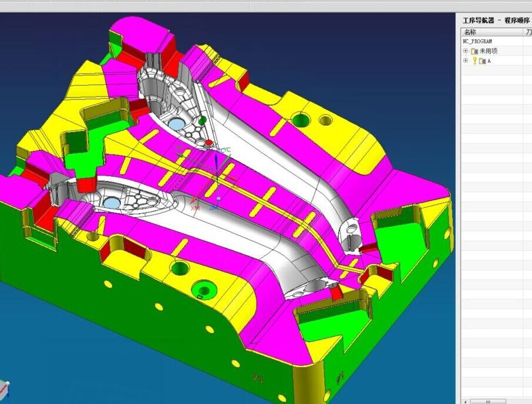Expand the 未用项 tree node
This screenshot has width=532, height=404.
466,51
